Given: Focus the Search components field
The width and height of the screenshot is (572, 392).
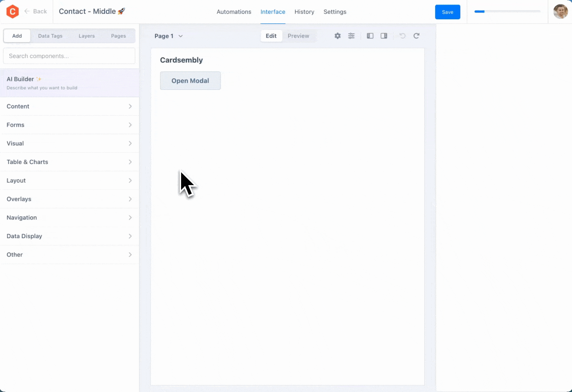Looking at the screenshot, I should point(69,56).
